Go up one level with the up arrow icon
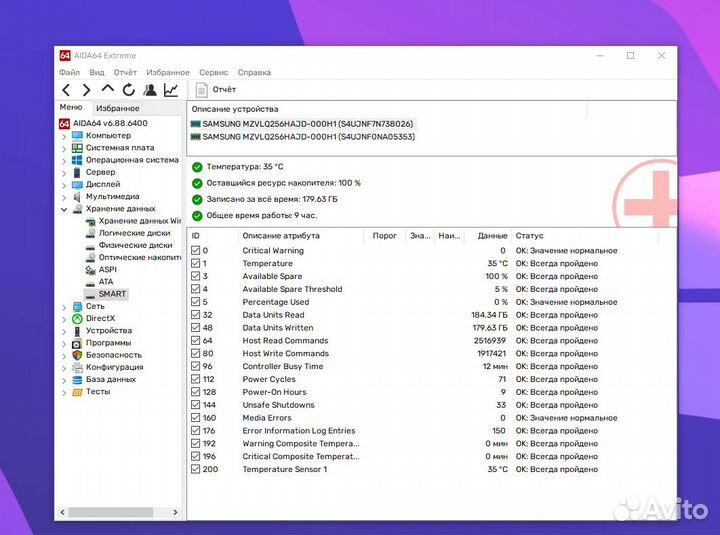The width and height of the screenshot is (720, 535). pos(107,89)
